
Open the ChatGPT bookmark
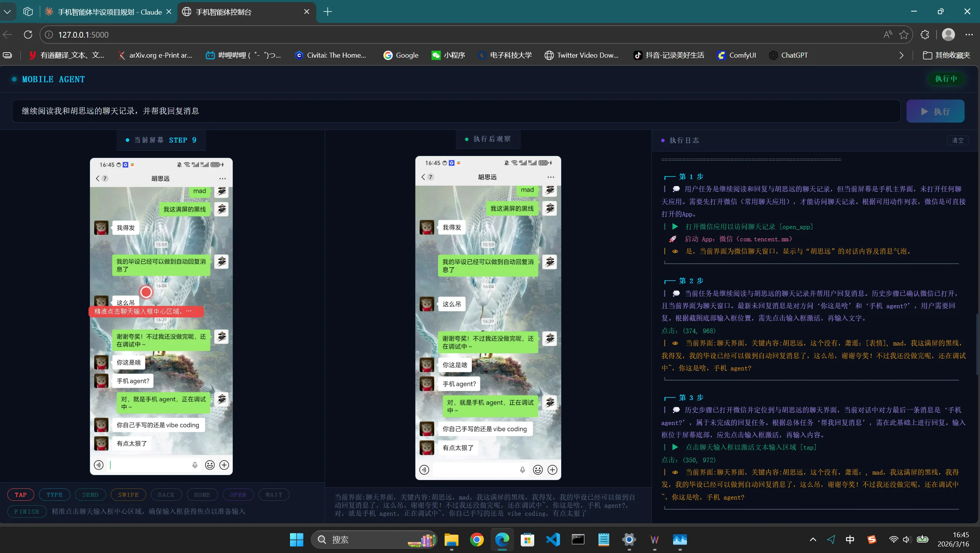tap(788, 55)
